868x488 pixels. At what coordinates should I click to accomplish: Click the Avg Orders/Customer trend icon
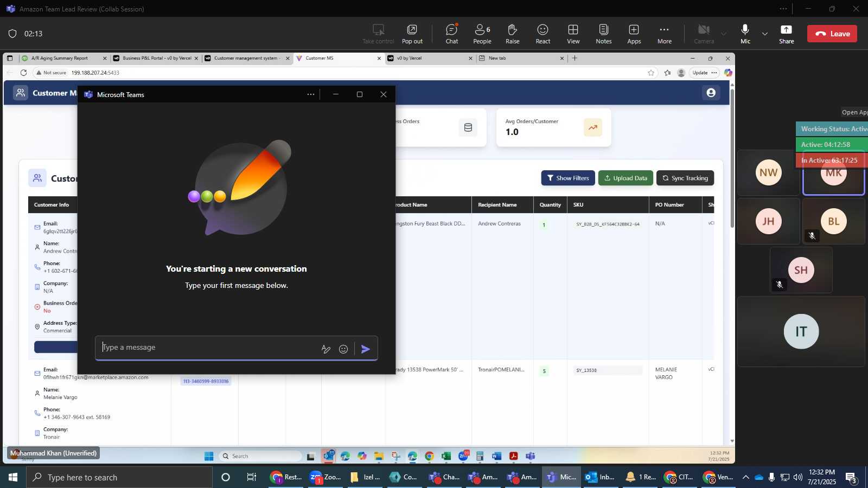(x=592, y=127)
